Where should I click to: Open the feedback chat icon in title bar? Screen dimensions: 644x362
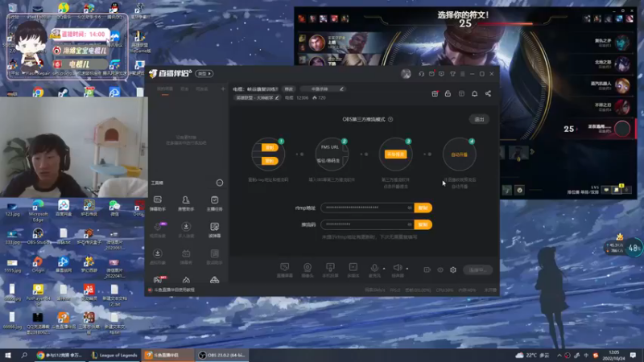tap(441, 74)
